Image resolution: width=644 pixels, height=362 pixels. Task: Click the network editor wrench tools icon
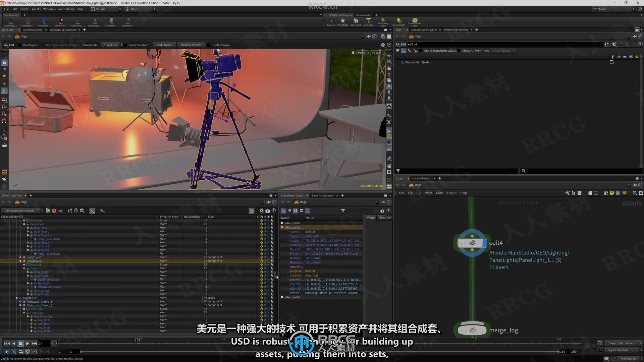click(568, 193)
